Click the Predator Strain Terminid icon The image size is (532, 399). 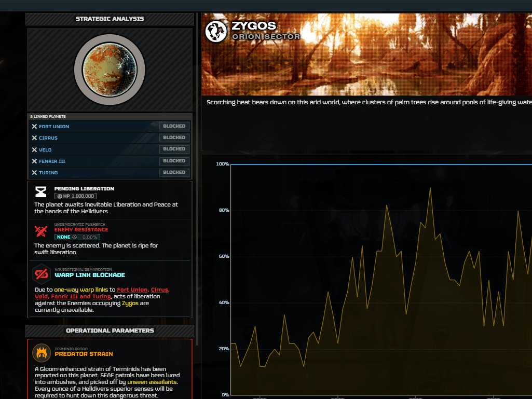tap(42, 353)
